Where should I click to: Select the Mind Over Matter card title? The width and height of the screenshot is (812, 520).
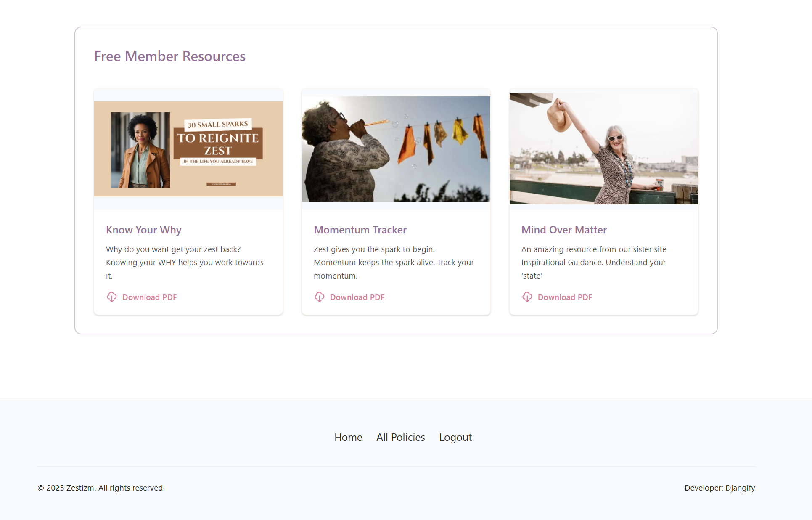click(x=564, y=230)
